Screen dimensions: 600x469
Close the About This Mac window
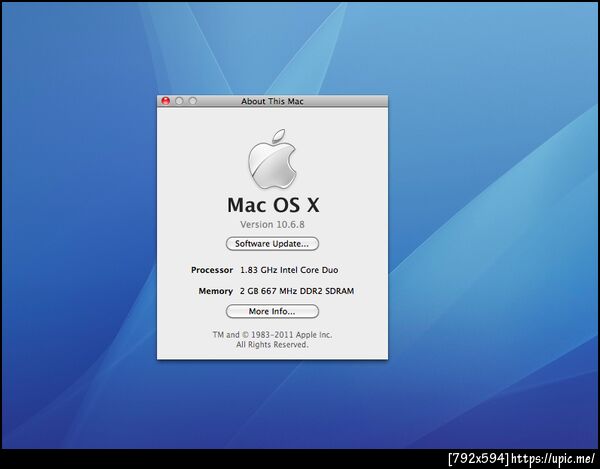[165, 101]
